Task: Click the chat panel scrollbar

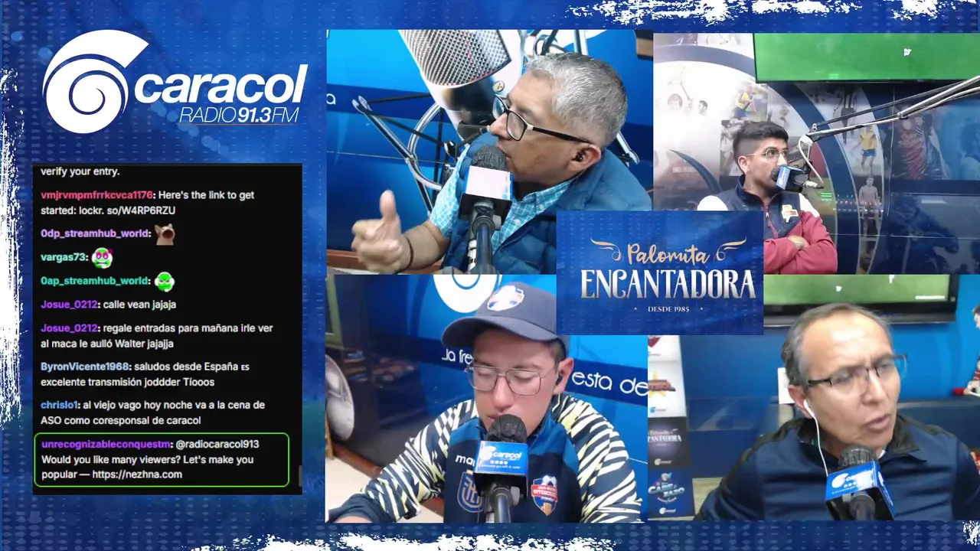Action: (299, 474)
